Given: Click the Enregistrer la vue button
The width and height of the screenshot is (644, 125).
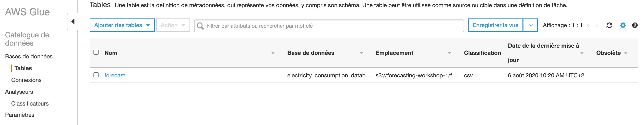Looking at the screenshot, I should click(495, 25).
